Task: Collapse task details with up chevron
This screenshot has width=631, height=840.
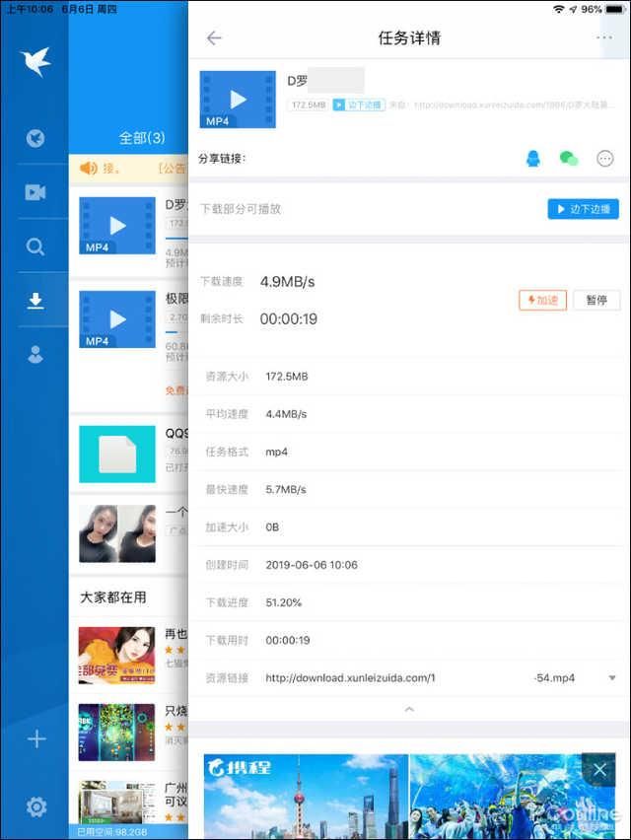Action: [409, 709]
